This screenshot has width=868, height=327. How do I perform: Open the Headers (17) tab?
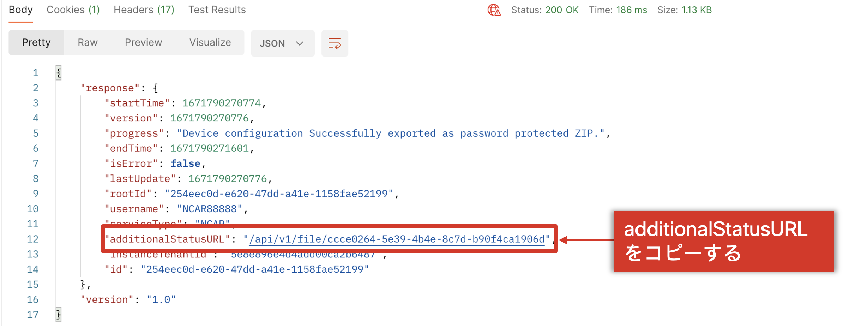coord(143,10)
